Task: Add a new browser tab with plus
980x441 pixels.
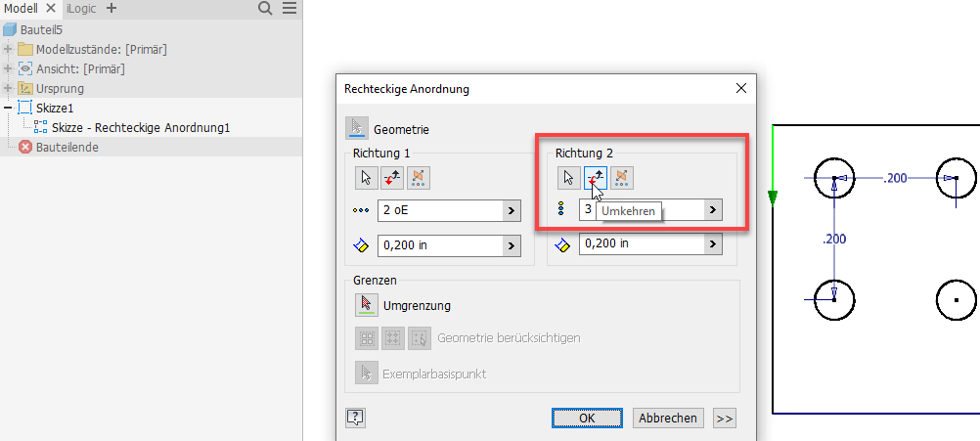Action: coord(111,8)
